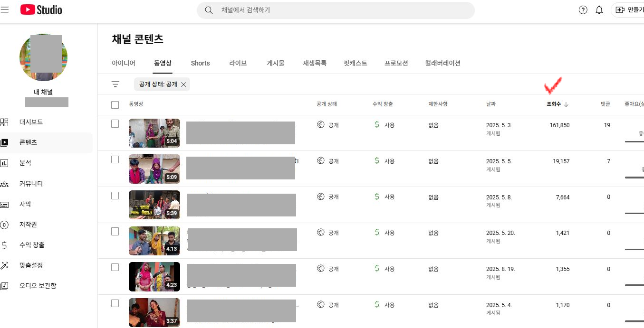Switch to the Shorts tab
644x328 pixels.
200,63
